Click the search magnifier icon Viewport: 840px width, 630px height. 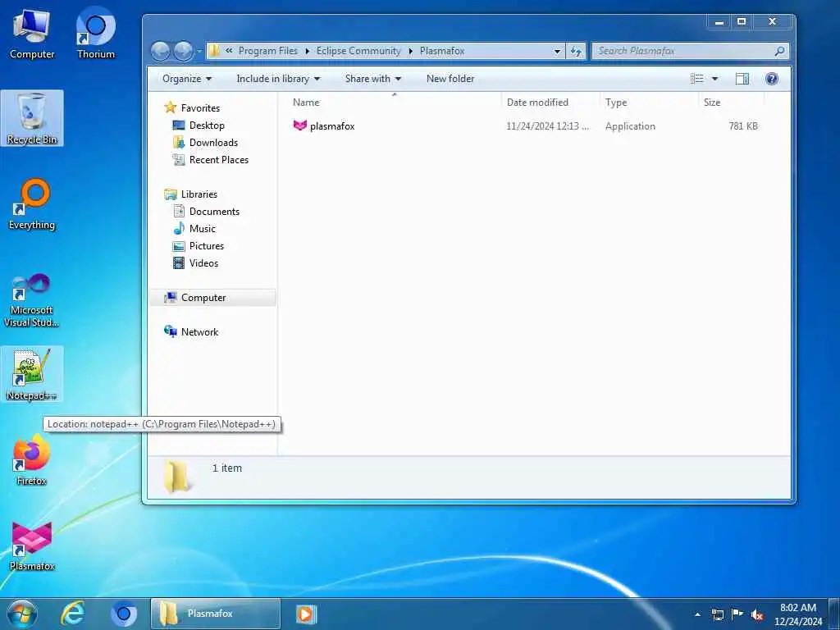pos(779,51)
